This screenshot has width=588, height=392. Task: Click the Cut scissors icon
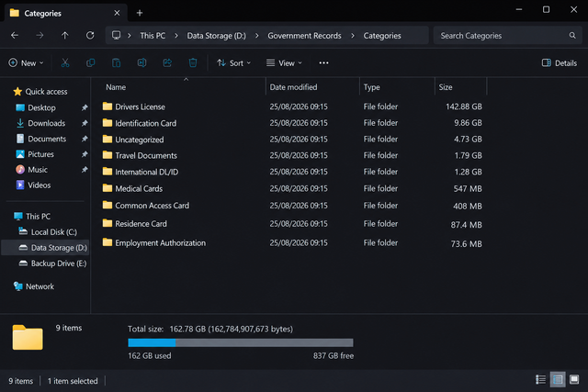click(x=65, y=63)
